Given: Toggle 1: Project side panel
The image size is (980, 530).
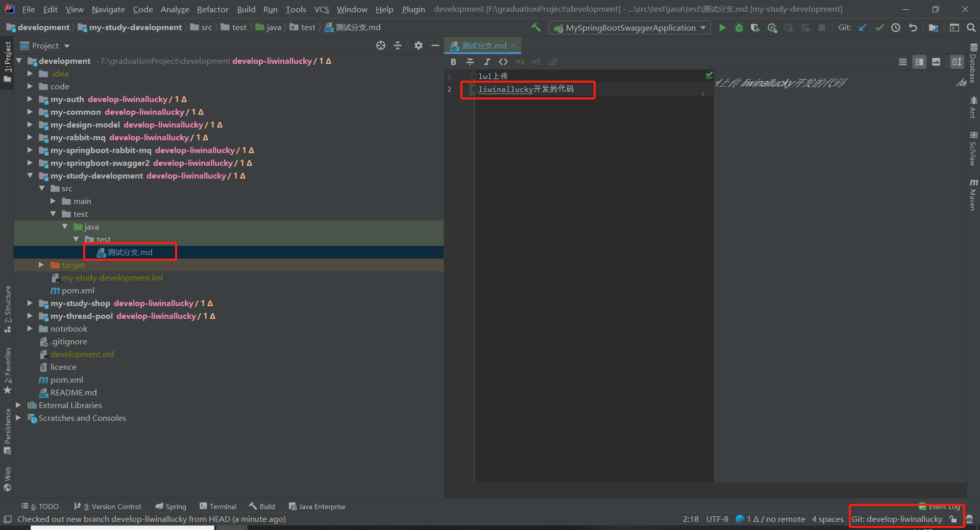Looking at the screenshot, I should [7, 62].
